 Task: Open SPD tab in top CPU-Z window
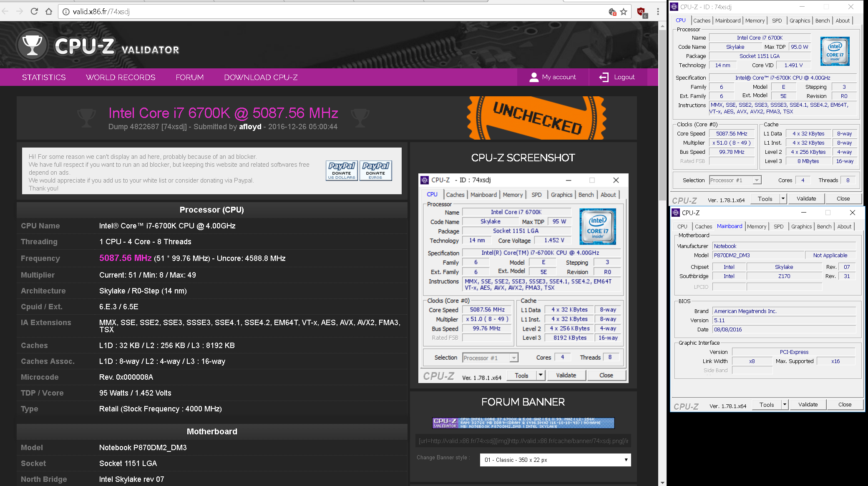[777, 20]
